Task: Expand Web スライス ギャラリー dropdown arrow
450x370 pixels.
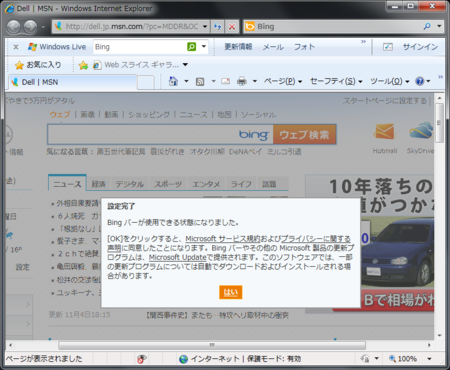Action: tap(185, 65)
